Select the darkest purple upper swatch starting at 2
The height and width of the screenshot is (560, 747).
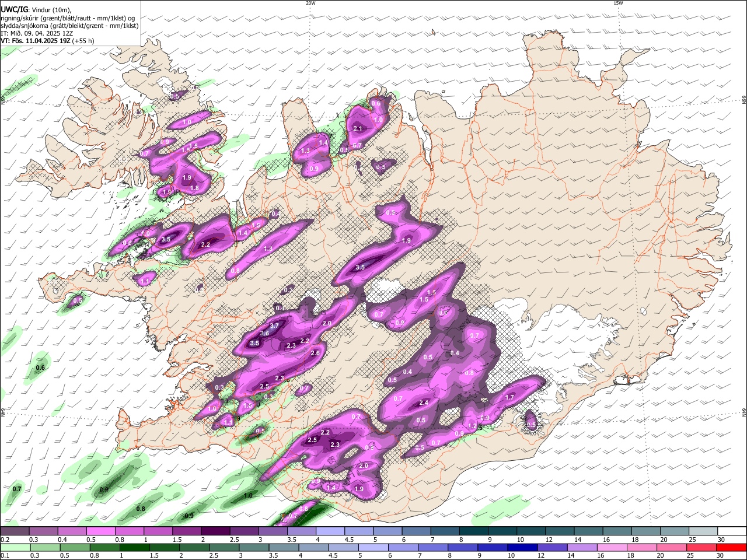pyautogui.click(x=215, y=531)
